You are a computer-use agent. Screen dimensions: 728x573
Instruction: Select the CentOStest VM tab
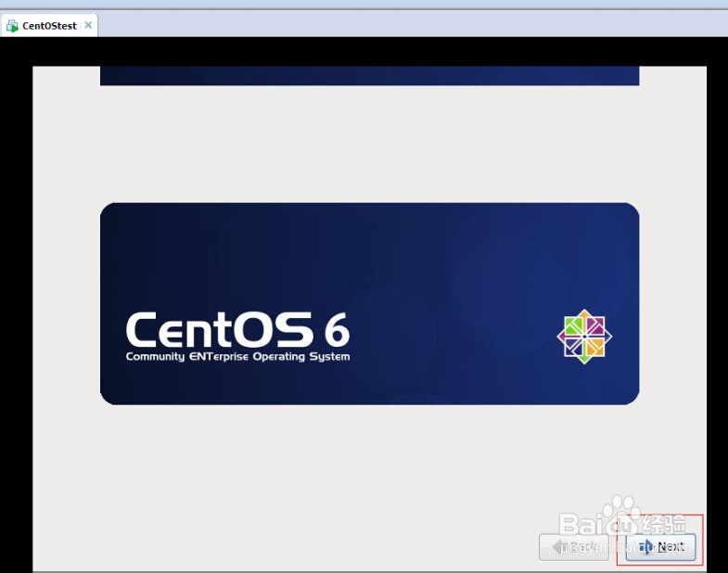tap(49, 26)
